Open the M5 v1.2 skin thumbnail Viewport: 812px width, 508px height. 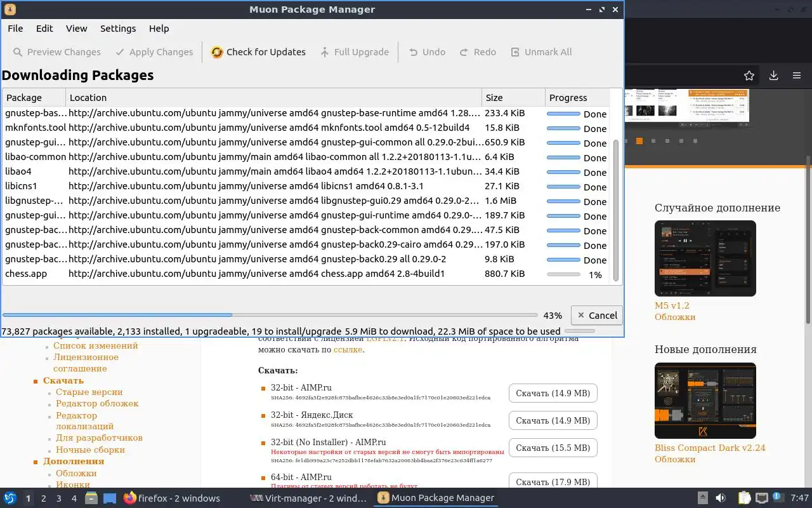tap(705, 258)
